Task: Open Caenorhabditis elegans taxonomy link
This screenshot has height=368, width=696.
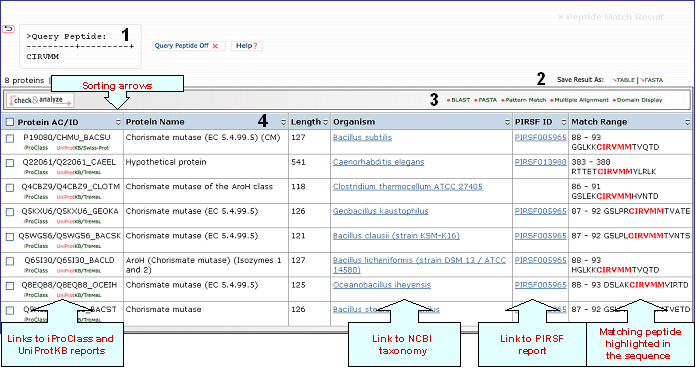Action: tap(379, 162)
